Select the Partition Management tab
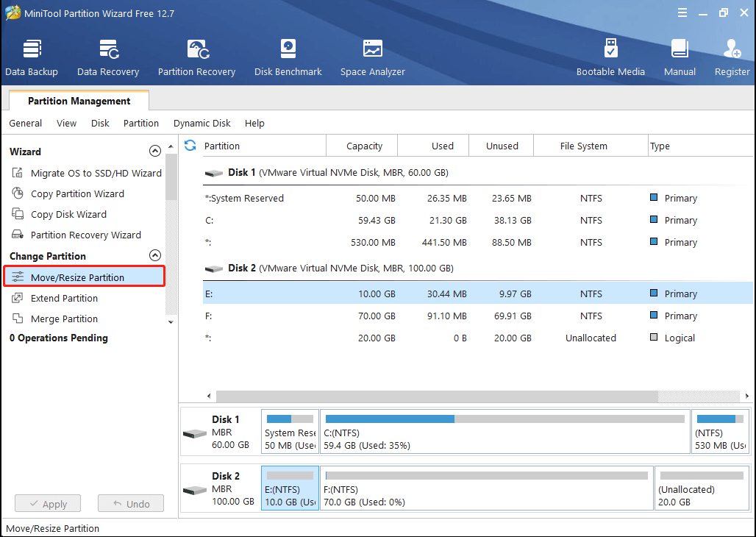 [x=79, y=101]
